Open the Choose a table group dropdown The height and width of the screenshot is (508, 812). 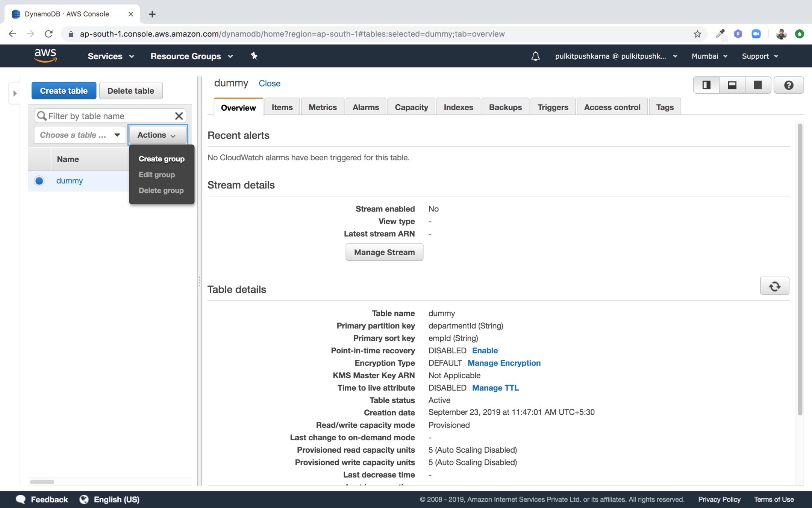(x=80, y=135)
